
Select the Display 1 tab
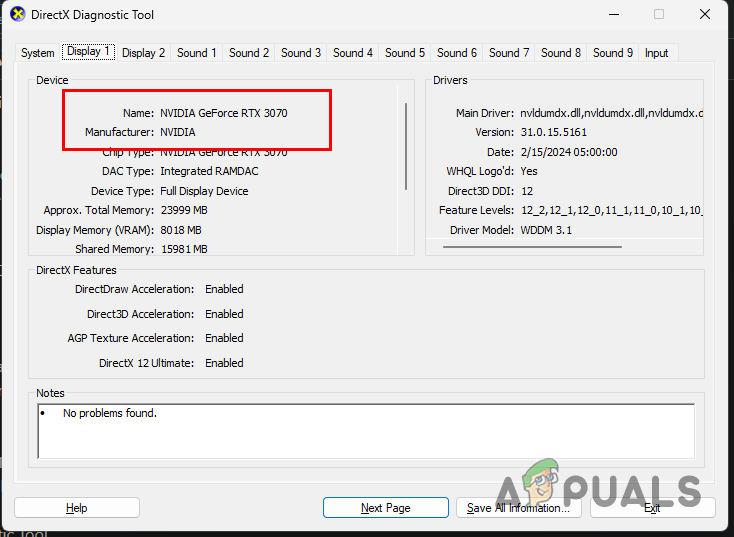[88, 51]
